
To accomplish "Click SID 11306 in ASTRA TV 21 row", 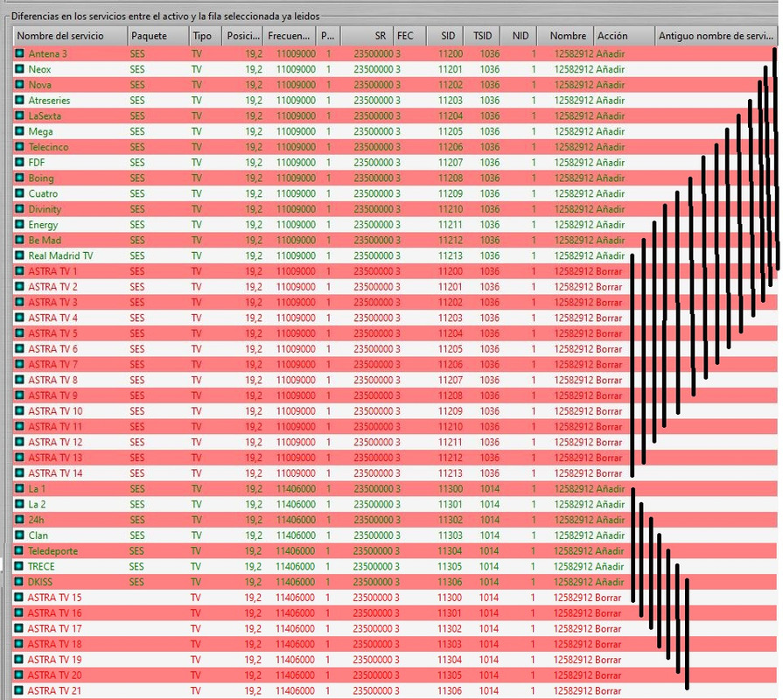I will pos(450,690).
